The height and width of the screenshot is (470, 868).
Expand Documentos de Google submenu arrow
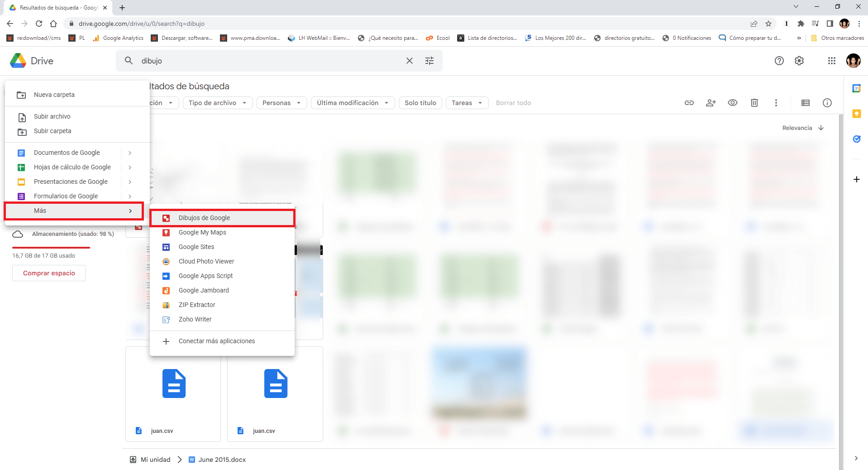coord(130,153)
